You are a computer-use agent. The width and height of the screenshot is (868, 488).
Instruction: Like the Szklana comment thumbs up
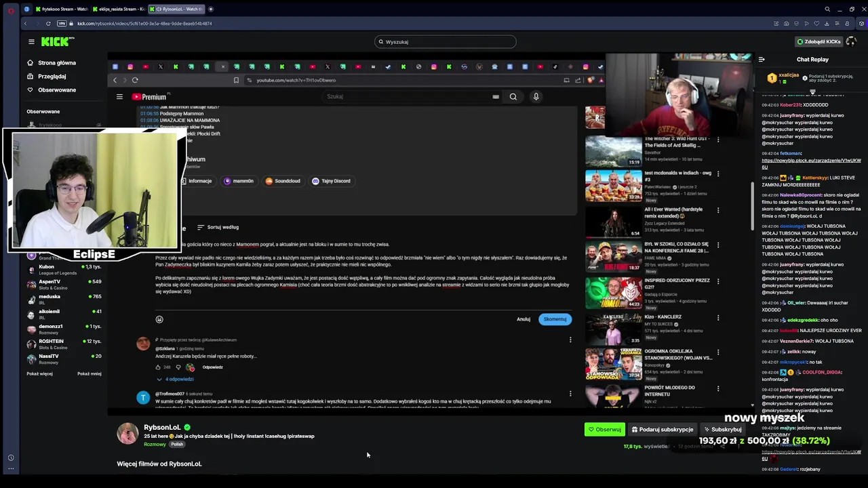158,367
